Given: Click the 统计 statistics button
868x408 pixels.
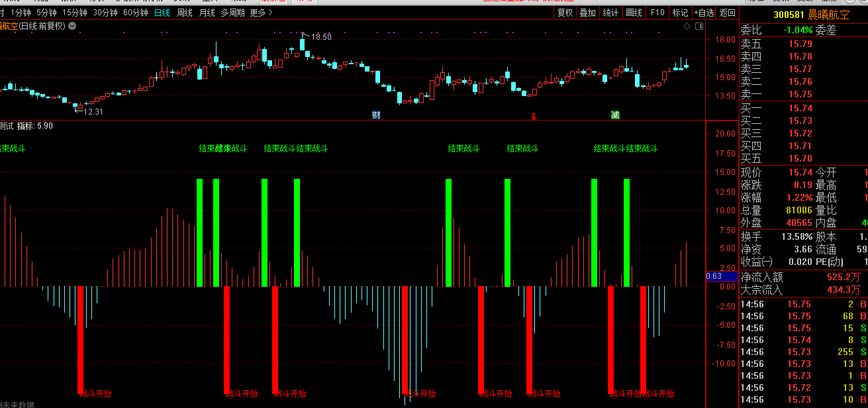Looking at the screenshot, I should coord(610,13).
